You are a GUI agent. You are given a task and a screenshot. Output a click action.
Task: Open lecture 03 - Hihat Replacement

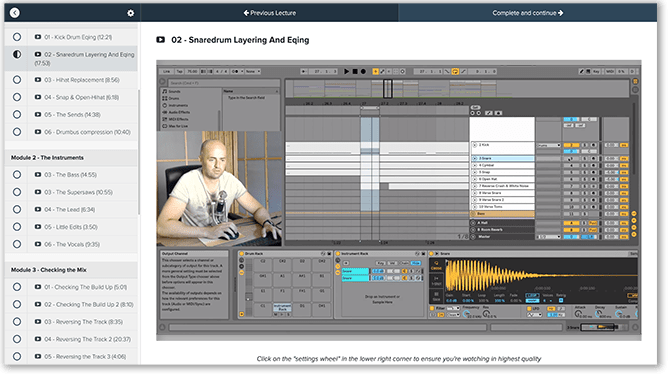[x=82, y=80]
